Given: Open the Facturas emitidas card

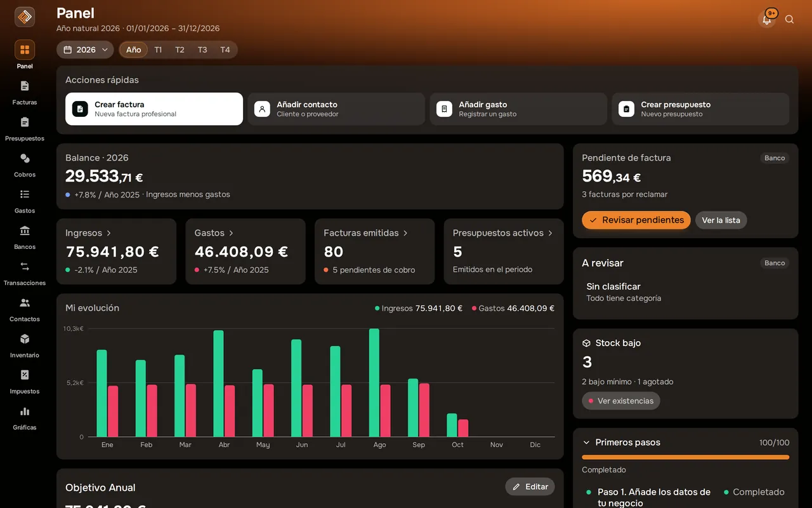Looking at the screenshot, I should [374, 251].
